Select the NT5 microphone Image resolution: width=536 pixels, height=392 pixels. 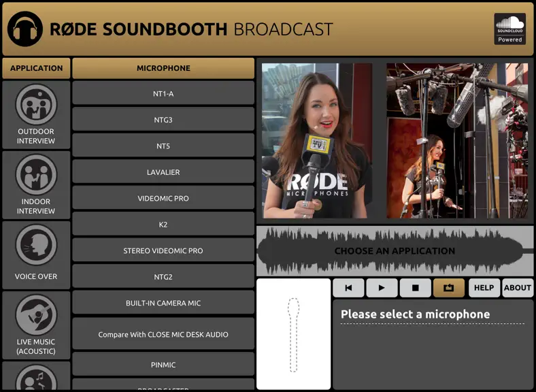click(x=163, y=146)
